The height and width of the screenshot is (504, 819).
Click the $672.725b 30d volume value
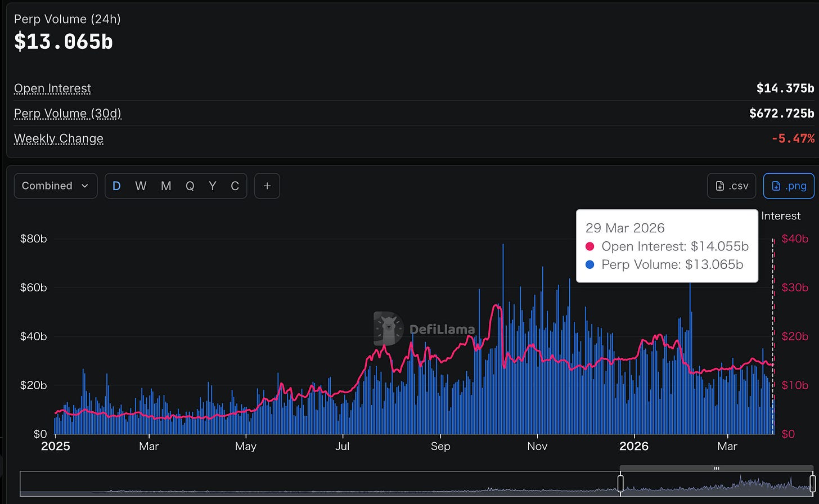coord(782,113)
